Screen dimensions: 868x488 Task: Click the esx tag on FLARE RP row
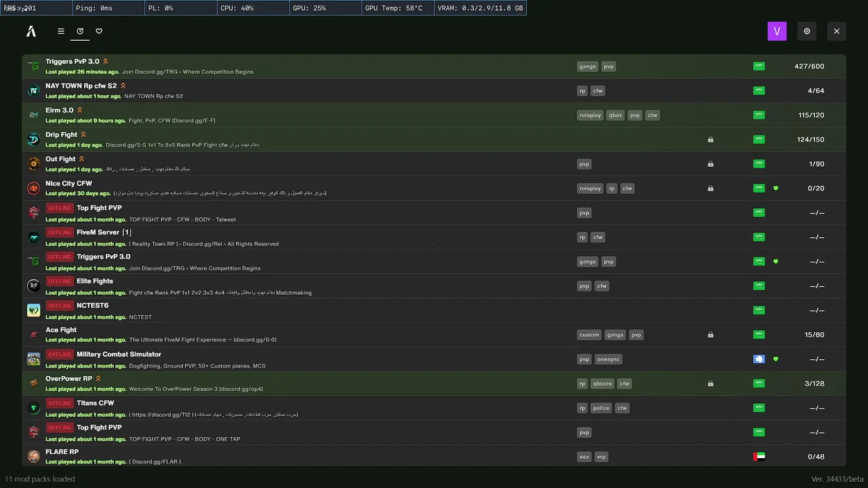(585, 457)
